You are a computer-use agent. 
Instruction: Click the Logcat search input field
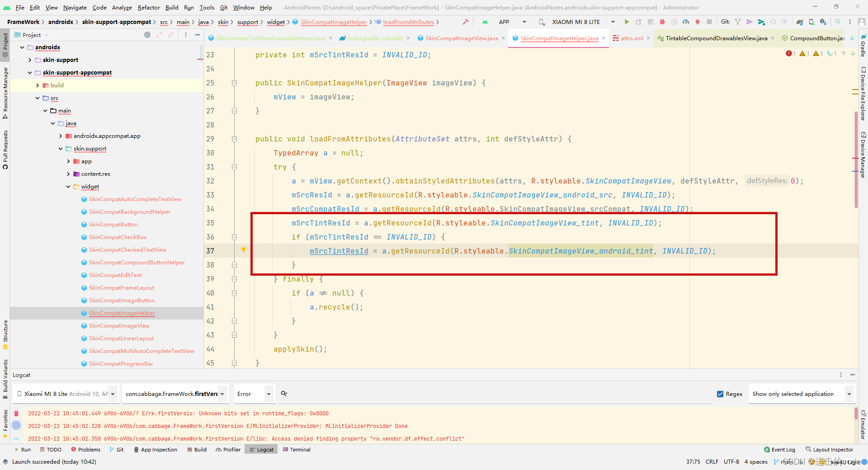click(x=495, y=394)
